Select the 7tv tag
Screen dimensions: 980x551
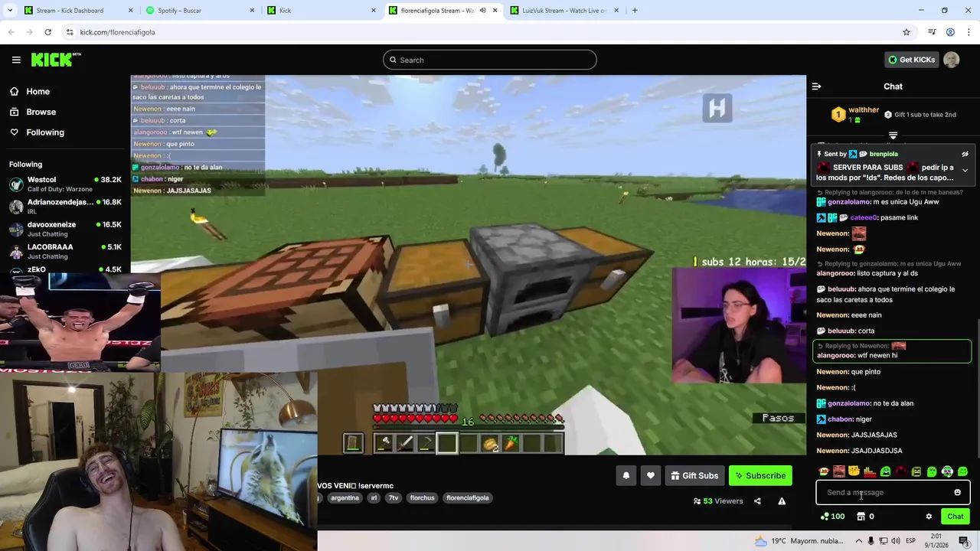tap(394, 497)
